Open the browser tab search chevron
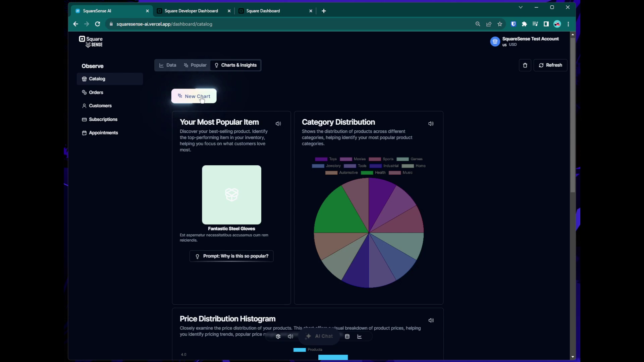This screenshot has height=362, width=644. (x=521, y=7)
